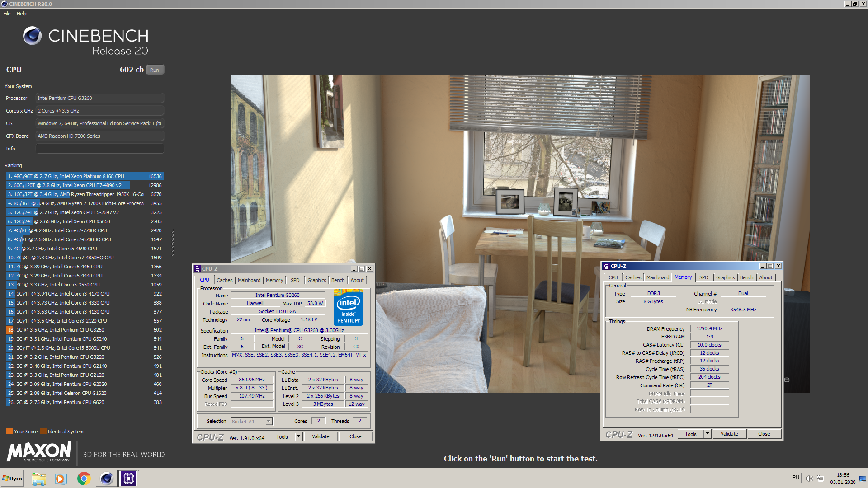Switch to Mainboard tab in left CPU-Z window

[249, 280]
